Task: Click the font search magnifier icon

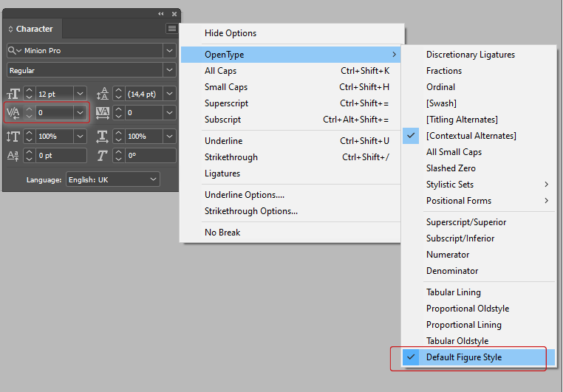Action: pyautogui.click(x=14, y=51)
